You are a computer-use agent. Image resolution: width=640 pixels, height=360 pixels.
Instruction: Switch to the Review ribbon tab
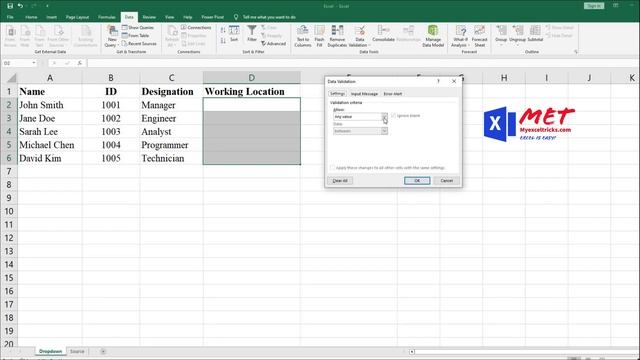click(x=149, y=17)
